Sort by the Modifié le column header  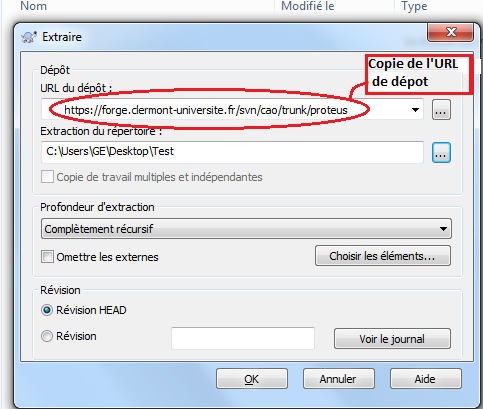click(x=308, y=6)
